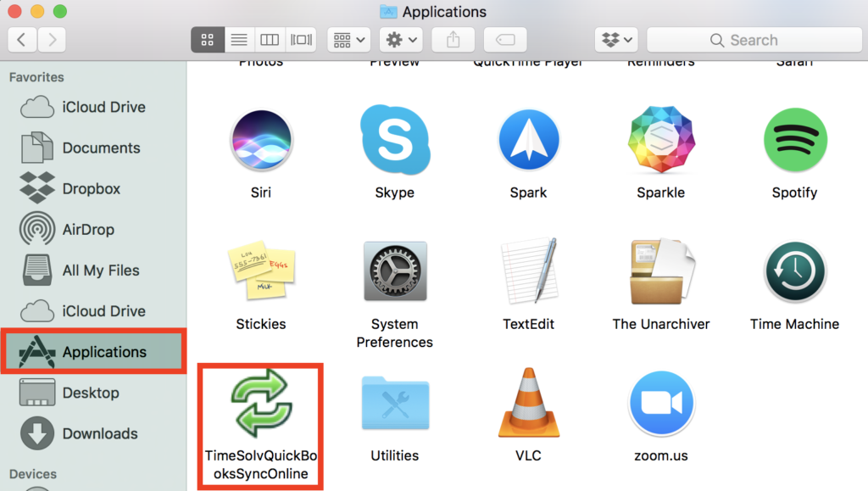Select the Stickies app icon
The image size is (868, 491).
[x=261, y=271]
